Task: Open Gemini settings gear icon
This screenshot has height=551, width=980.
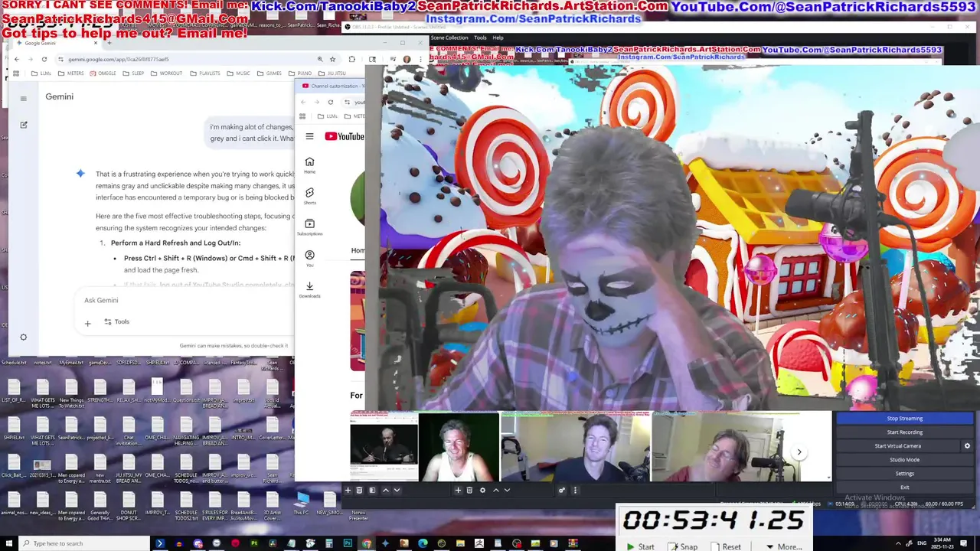Action: [x=23, y=337]
